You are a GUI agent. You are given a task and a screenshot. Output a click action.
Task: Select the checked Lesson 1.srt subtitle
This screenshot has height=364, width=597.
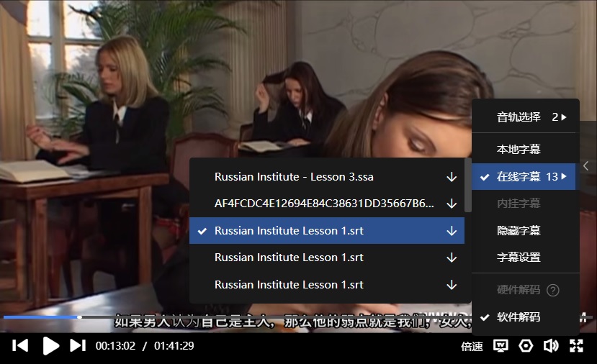point(289,231)
